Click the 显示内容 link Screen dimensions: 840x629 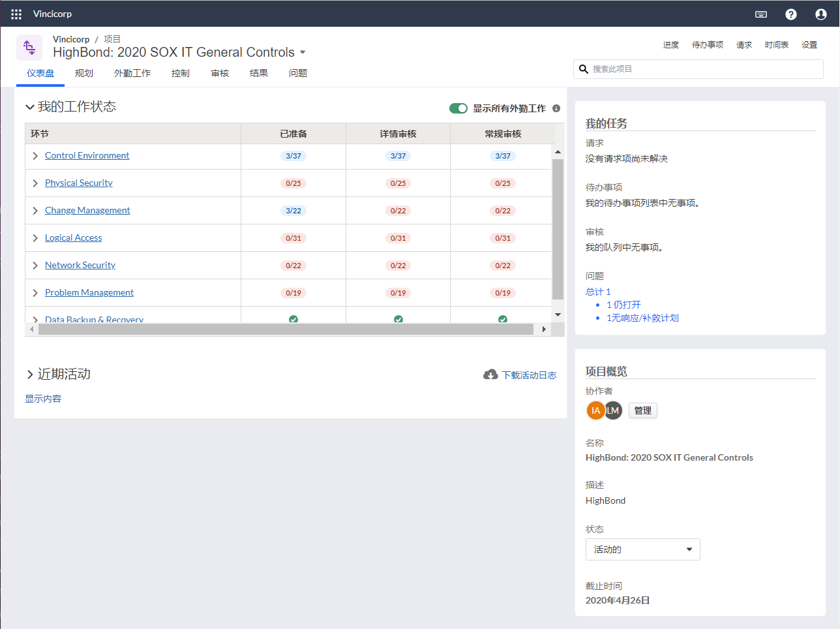point(43,399)
